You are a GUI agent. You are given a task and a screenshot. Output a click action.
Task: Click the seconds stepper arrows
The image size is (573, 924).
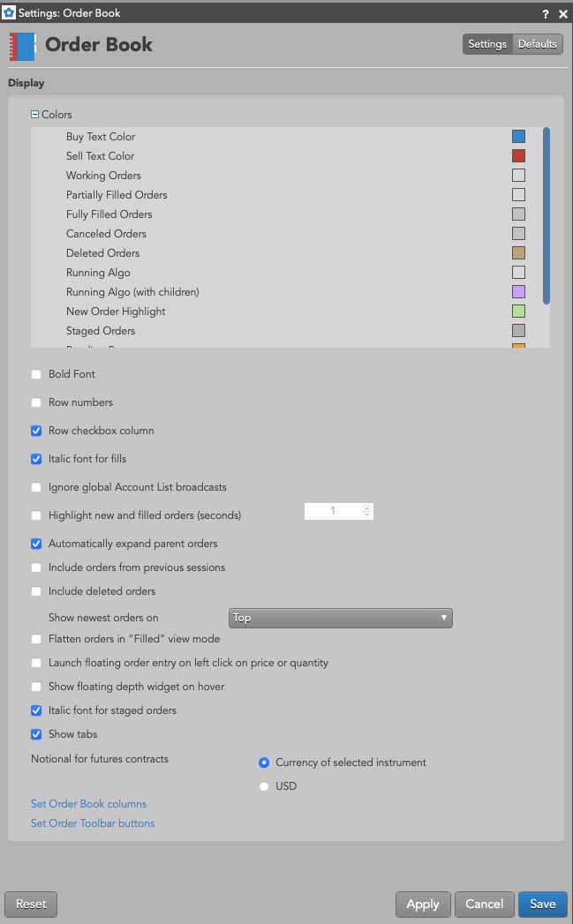pyautogui.click(x=366, y=511)
